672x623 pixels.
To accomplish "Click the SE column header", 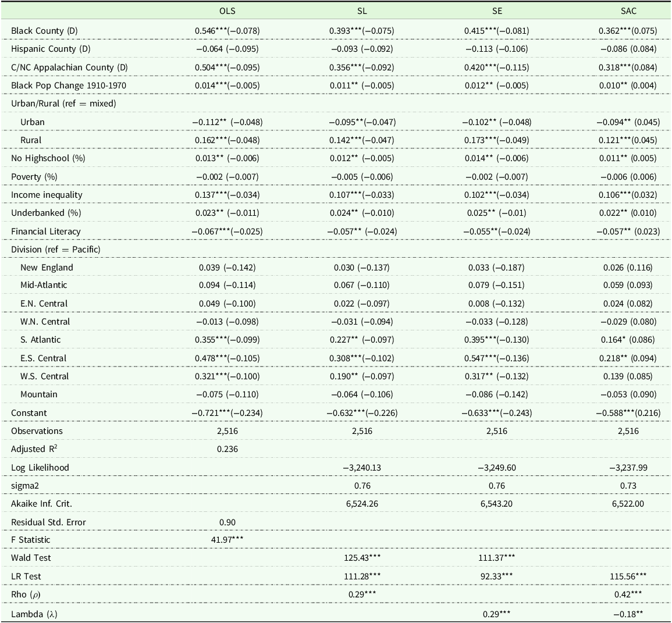I will tap(496, 10).
